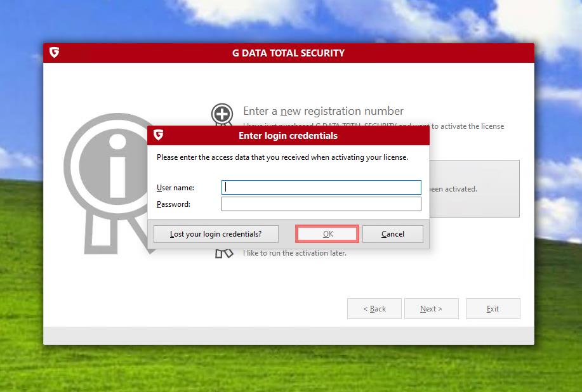
Task: Go back with the '< Back' button
Action: 374,308
